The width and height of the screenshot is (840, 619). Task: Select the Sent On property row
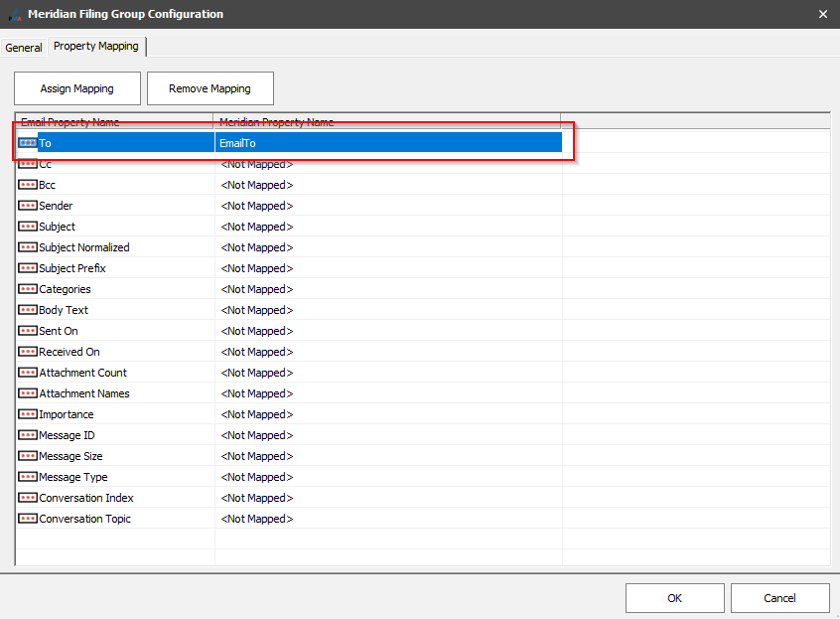point(289,331)
